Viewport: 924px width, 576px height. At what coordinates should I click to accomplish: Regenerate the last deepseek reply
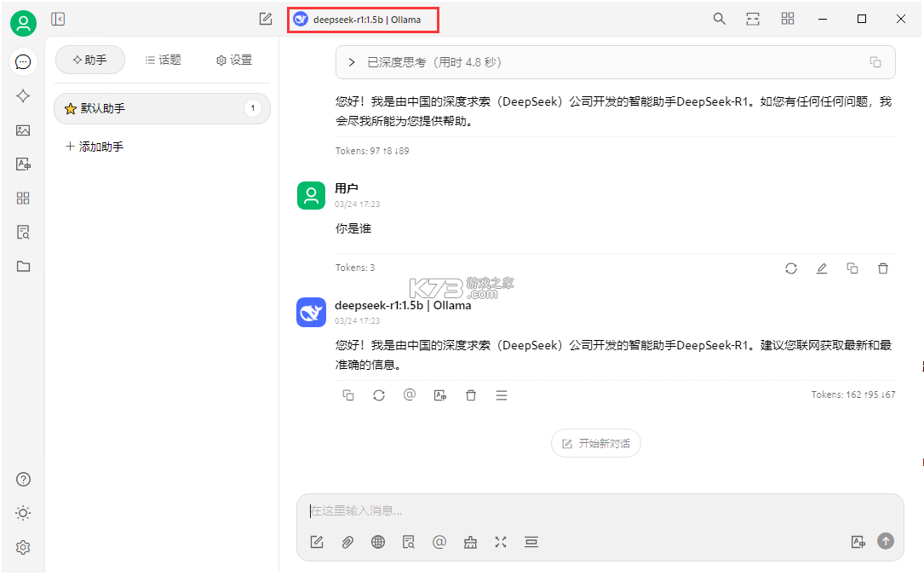coord(379,395)
